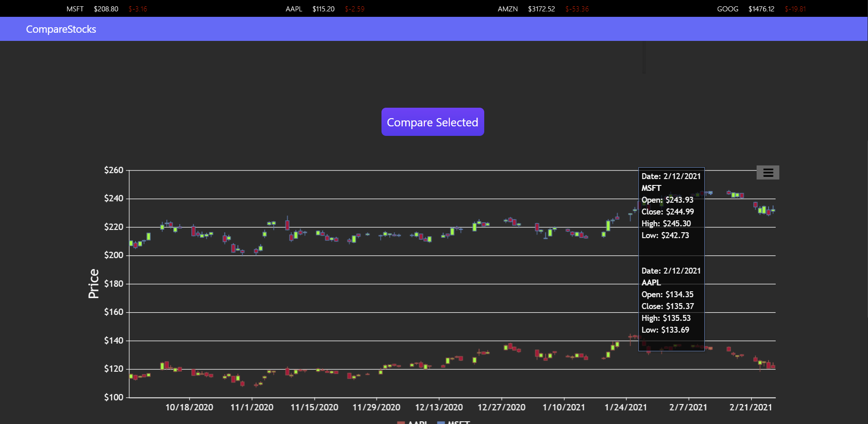Click the tooltip line Open: $243.93
868x424 pixels.
pyautogui.click(x=667, y=200)
